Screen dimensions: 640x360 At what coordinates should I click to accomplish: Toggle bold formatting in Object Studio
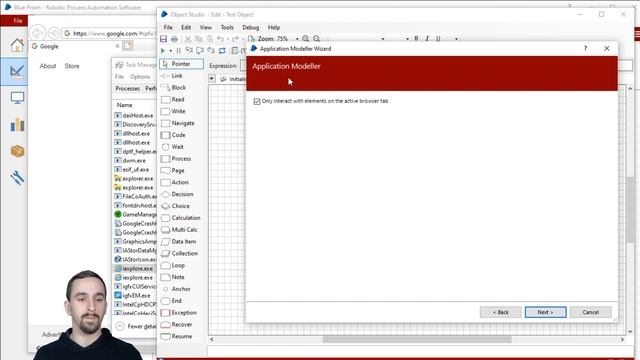click(416, 39)
